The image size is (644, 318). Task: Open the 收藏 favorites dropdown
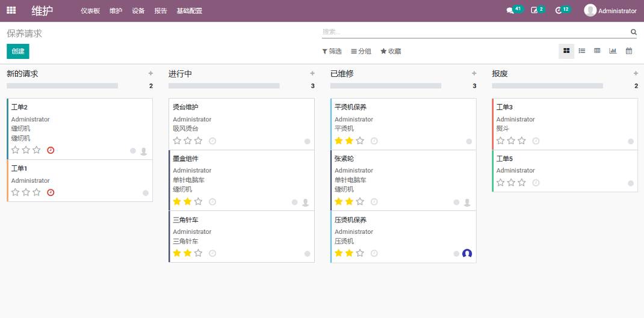point(391,52)
